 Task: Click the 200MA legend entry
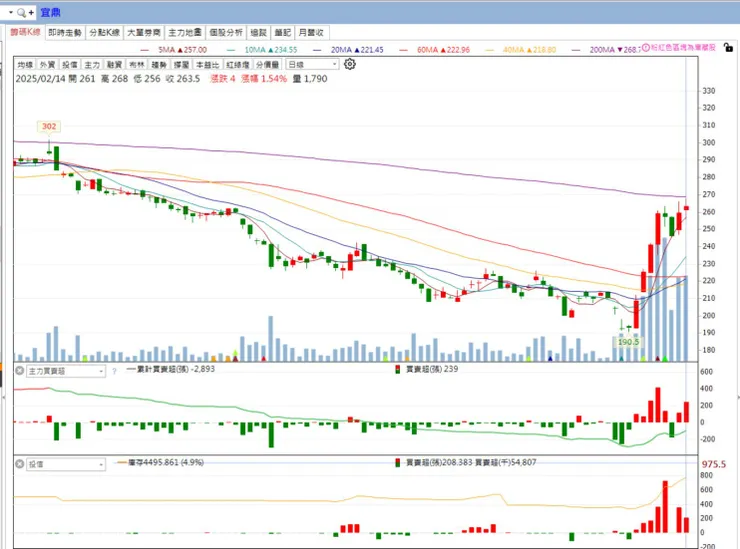point(614,50)
